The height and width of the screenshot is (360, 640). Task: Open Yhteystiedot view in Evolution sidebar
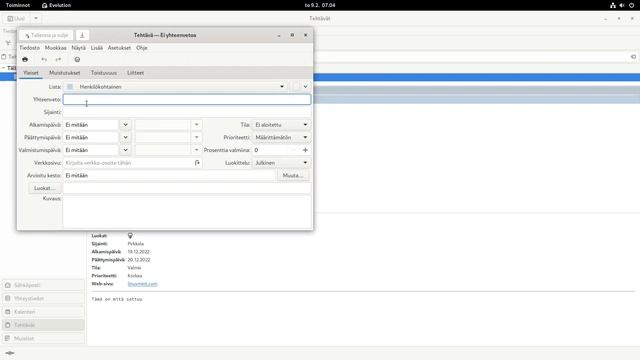pyautogui.click(x=44, y=298)
